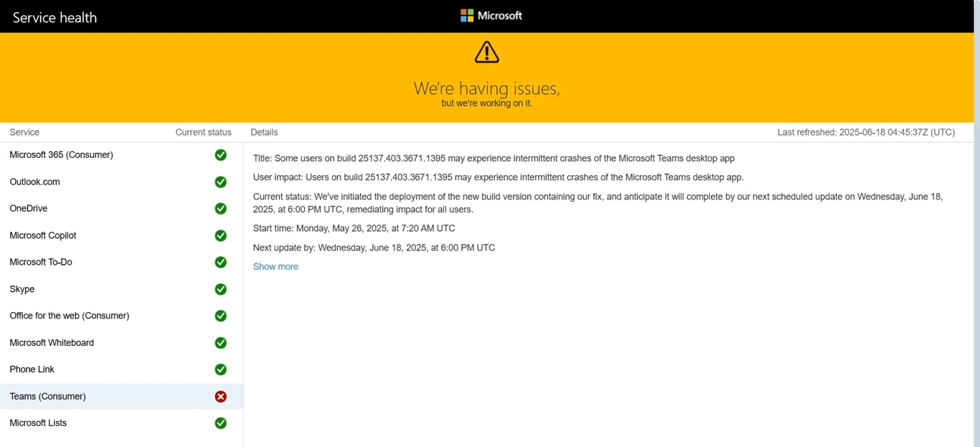Click green status check for Microsoft 365 (Consumer)
Viewport: 980px width, 447px height.
[221, 155]
